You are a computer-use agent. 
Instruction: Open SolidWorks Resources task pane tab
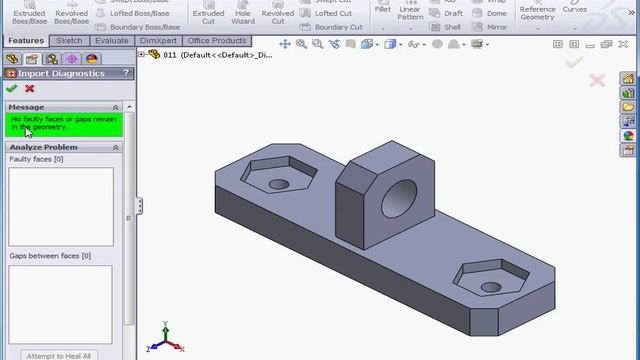628,78
